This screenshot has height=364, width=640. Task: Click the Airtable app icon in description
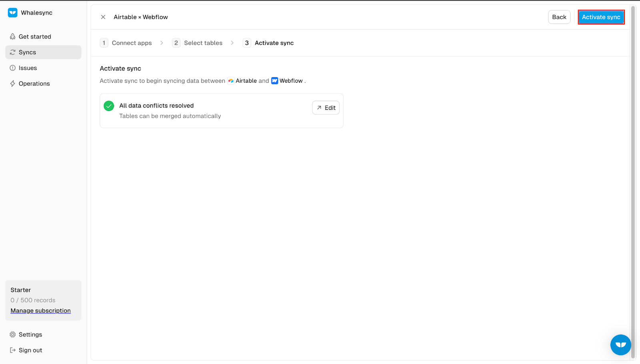click(x=231, y=81)
